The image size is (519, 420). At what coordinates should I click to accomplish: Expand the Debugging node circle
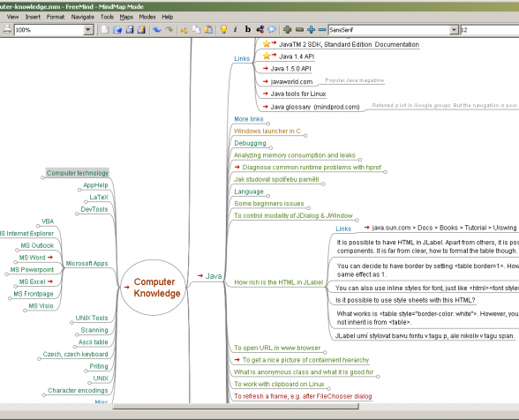point(271,147)
